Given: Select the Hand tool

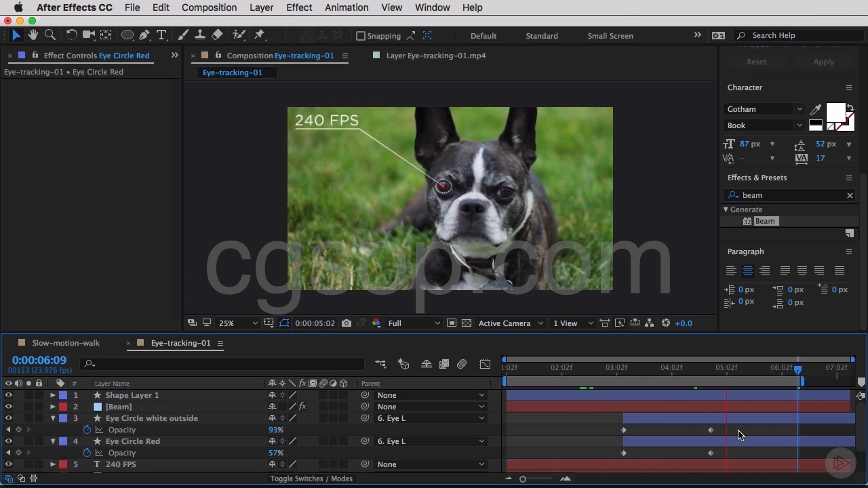Looking at the screenshot, I should pos(33,35).
